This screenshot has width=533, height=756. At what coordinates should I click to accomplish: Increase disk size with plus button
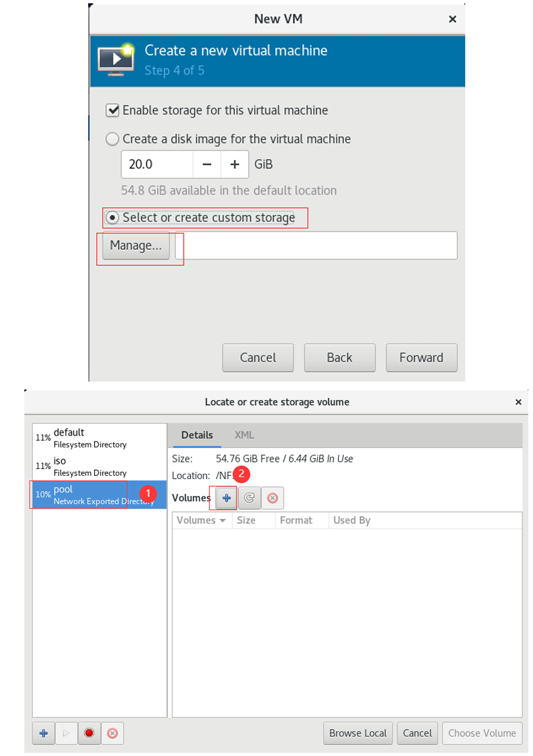click(x=235, y=164)
